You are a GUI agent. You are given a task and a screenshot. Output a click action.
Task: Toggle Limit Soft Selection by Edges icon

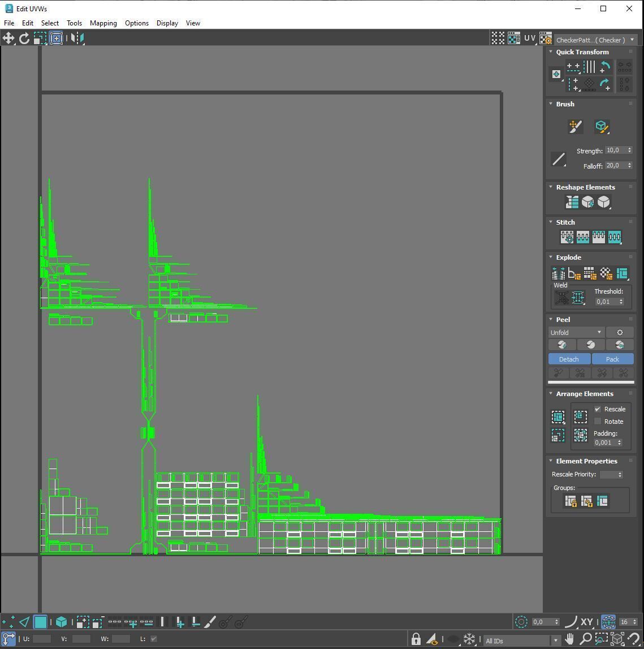point(608,622)
